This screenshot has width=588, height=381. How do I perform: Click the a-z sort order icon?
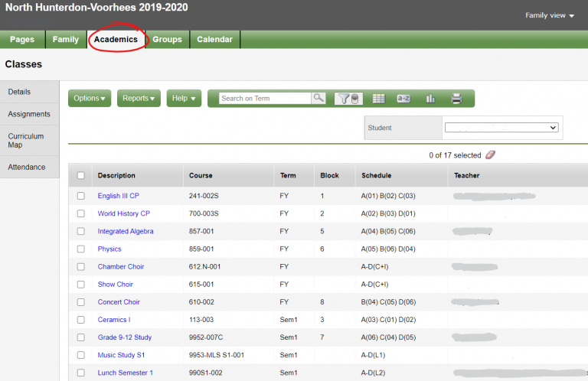tap(403, 99)
